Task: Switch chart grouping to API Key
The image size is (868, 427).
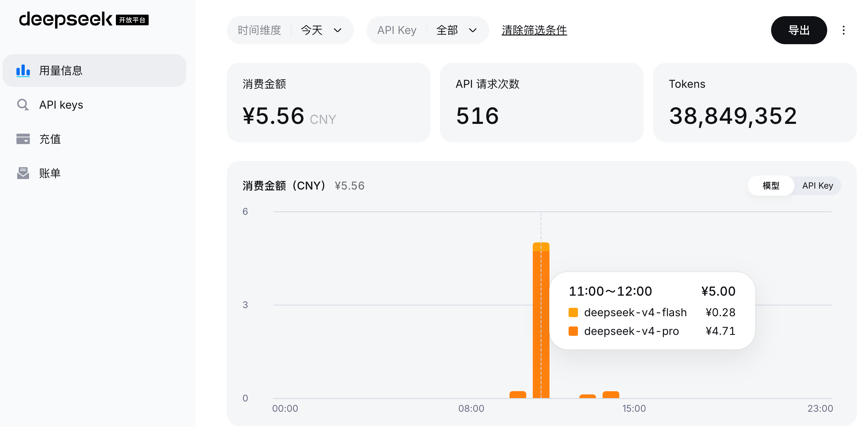Action: click(818, 186)
